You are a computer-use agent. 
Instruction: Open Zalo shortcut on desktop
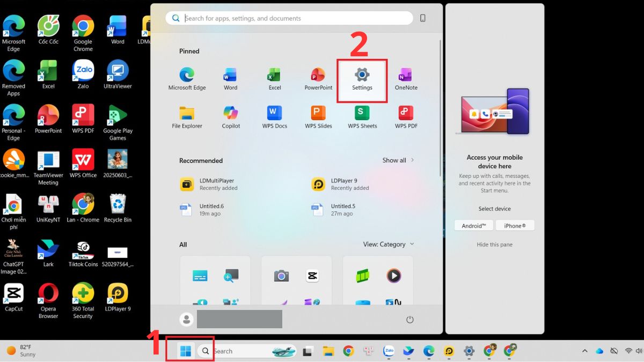point(83,74)
